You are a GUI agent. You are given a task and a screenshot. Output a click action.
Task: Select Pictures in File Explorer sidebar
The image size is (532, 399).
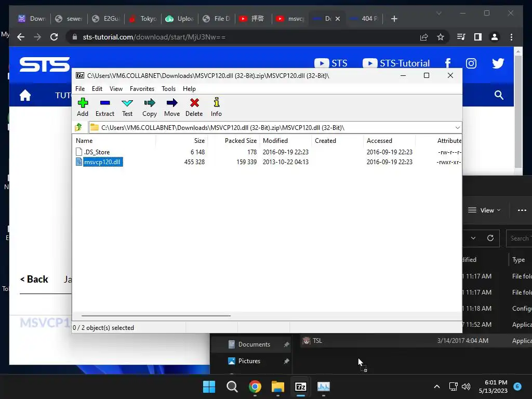251,361
